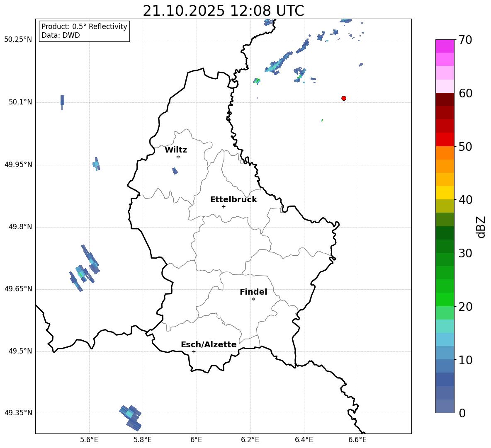
Task: Click the colorbar tick value 30
Action: 465,253
